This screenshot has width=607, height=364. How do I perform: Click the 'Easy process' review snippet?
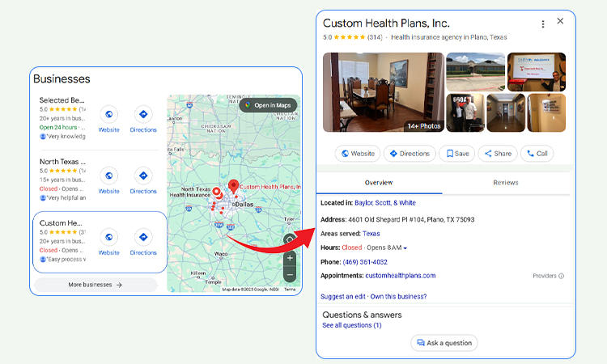(66, 259)
